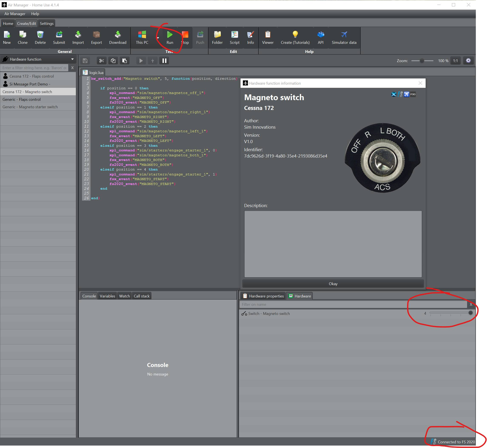
Task: Select the Switch - Magneto switch row
Action: click(x=357, y=313)
